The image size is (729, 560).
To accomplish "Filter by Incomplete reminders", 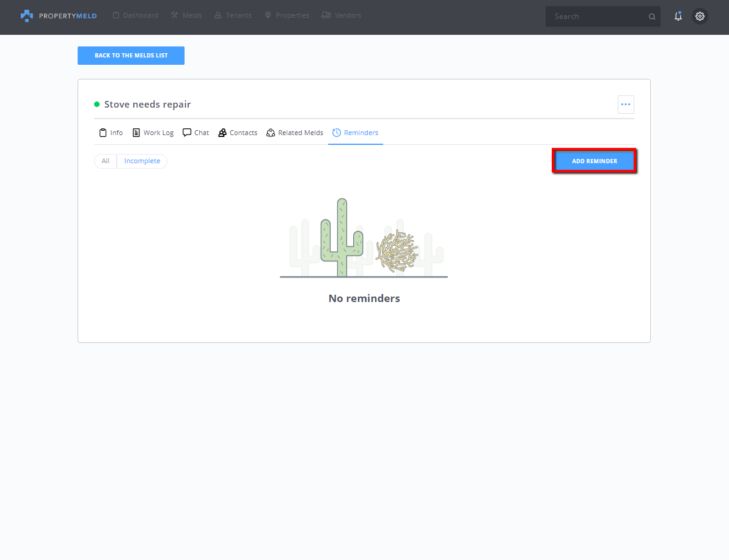I will pyautogui.click(x=142, y=161).
